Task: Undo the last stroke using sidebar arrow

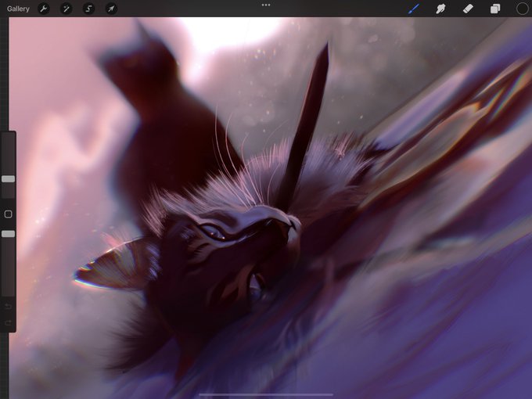Action: tap(8, 307)
